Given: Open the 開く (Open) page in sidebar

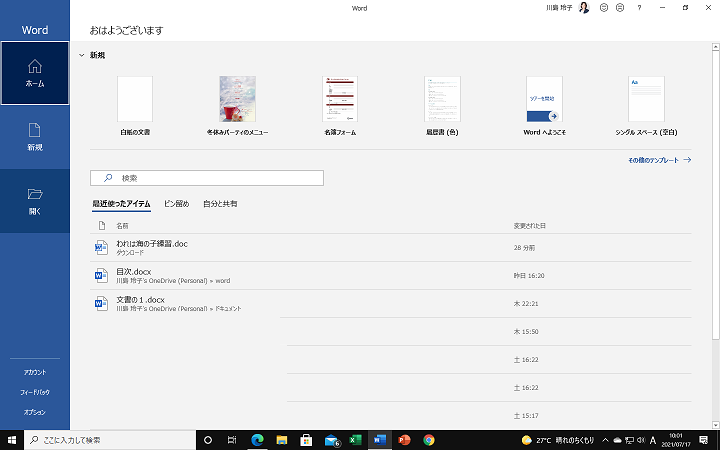Looking at the screenshot, I should [x=35, y=201].
